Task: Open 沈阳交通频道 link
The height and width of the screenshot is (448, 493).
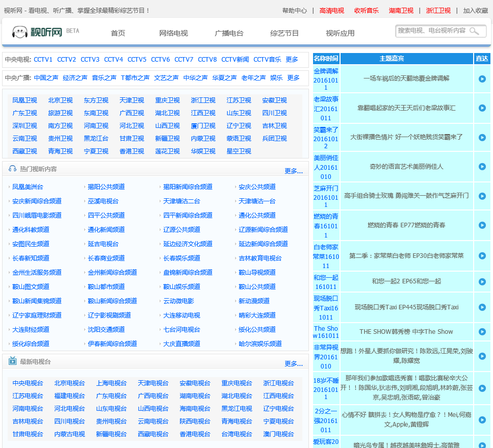Action: 106,329
